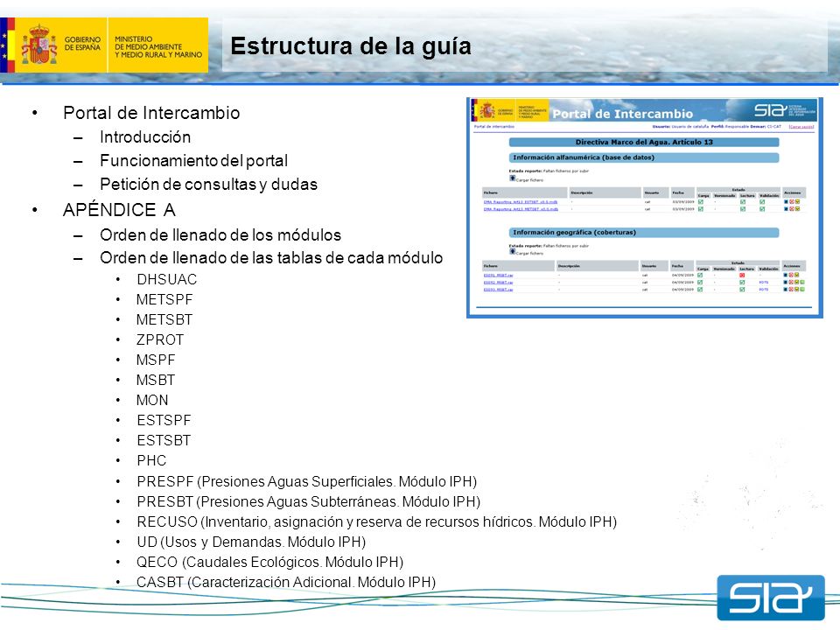
Task: Click 'UD (Usos y Demandas. Módulo IPH)'
Action: (251, 542)
